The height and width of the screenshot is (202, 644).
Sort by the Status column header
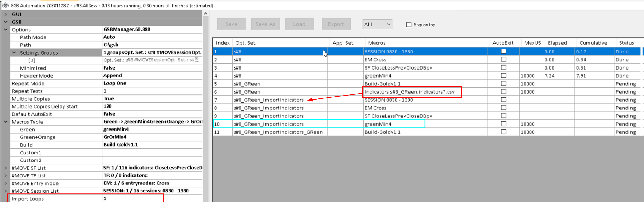[x=626, y=43]
